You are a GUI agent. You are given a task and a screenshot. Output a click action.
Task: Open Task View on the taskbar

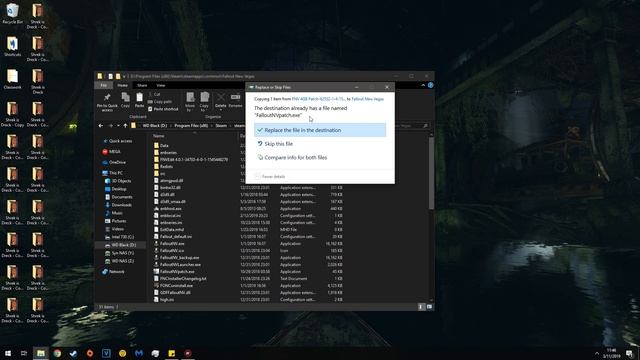pos(24,353)
